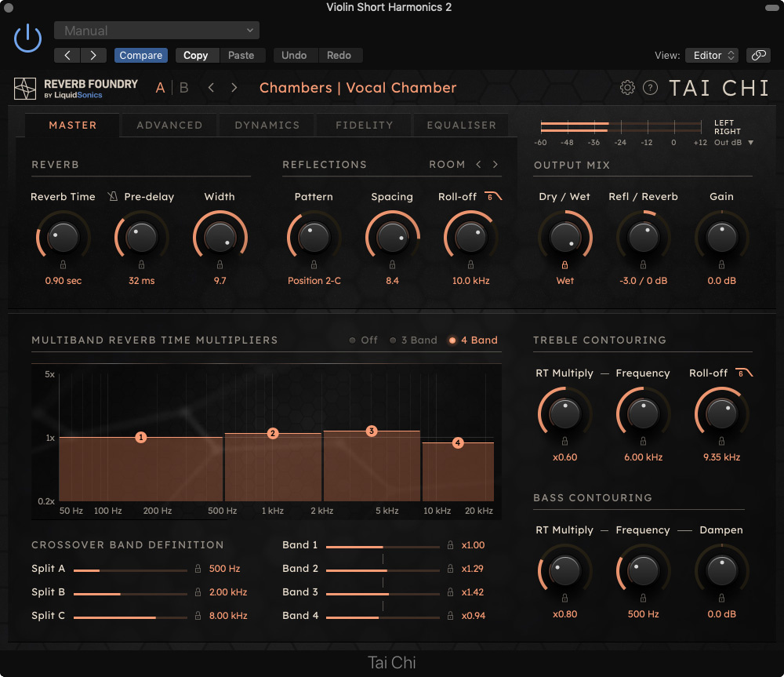Click the Split A frequency slider
This screenshot has width=784, height=677.
click(130, 570)
